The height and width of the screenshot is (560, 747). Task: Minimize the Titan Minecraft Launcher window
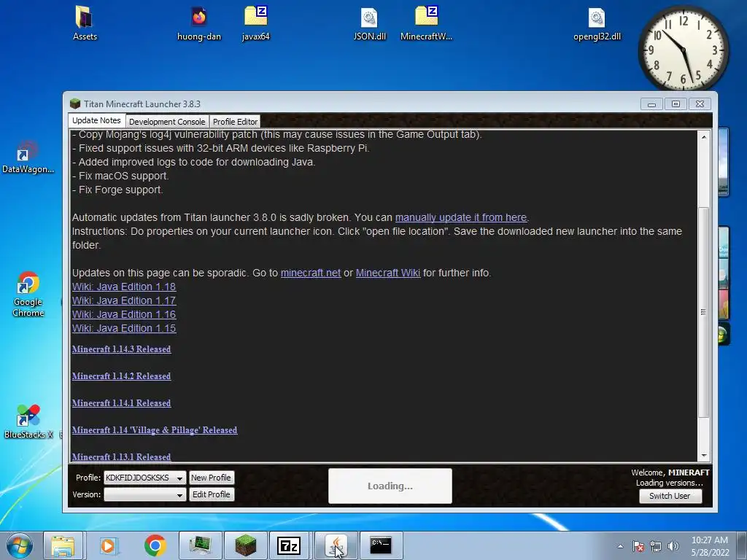(x=651, y=104)
